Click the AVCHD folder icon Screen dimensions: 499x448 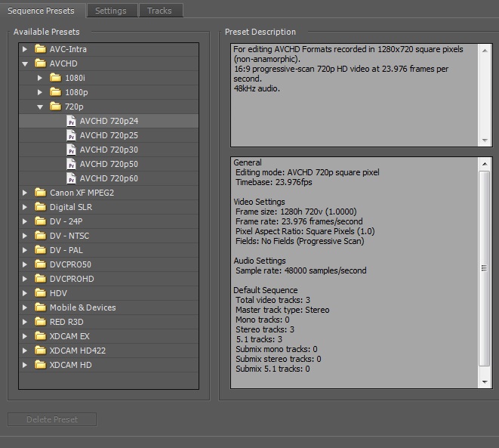click(40, 63)
